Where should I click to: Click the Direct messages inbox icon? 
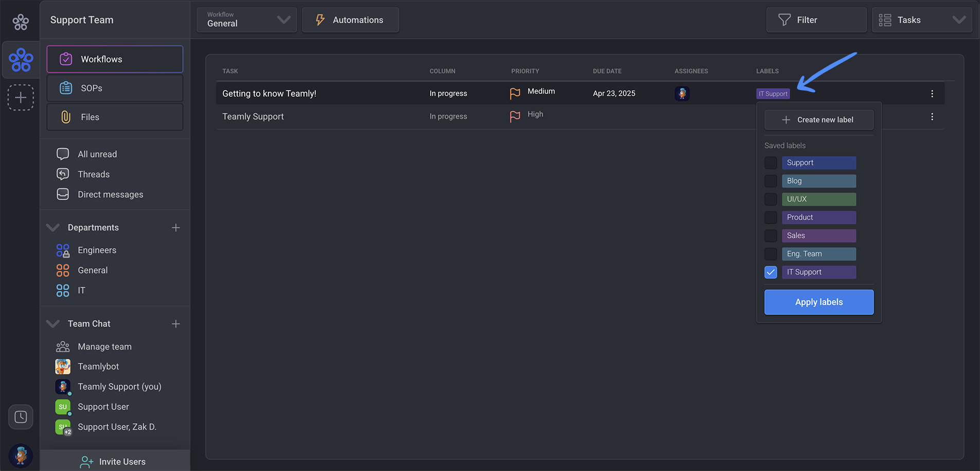click(63, 194)
